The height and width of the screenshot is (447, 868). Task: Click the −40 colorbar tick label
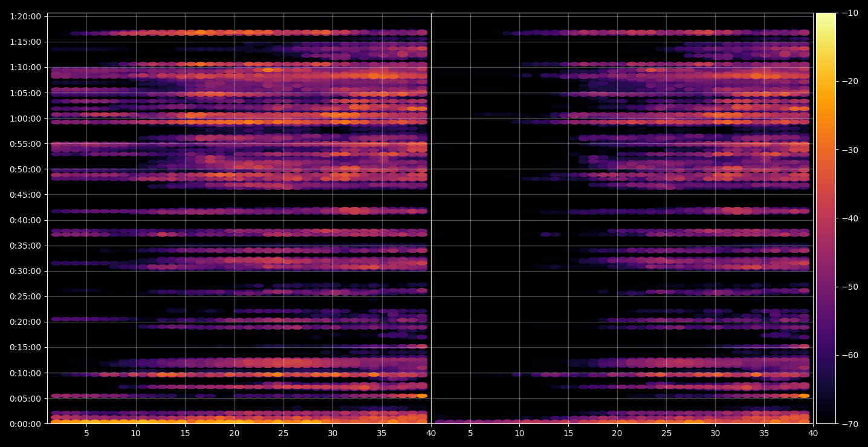click(849, 218)
